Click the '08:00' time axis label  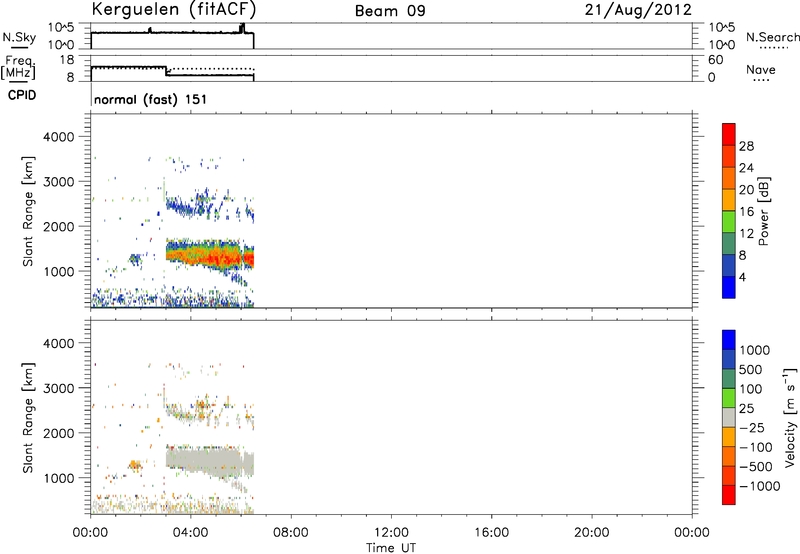tap(291, 533)
